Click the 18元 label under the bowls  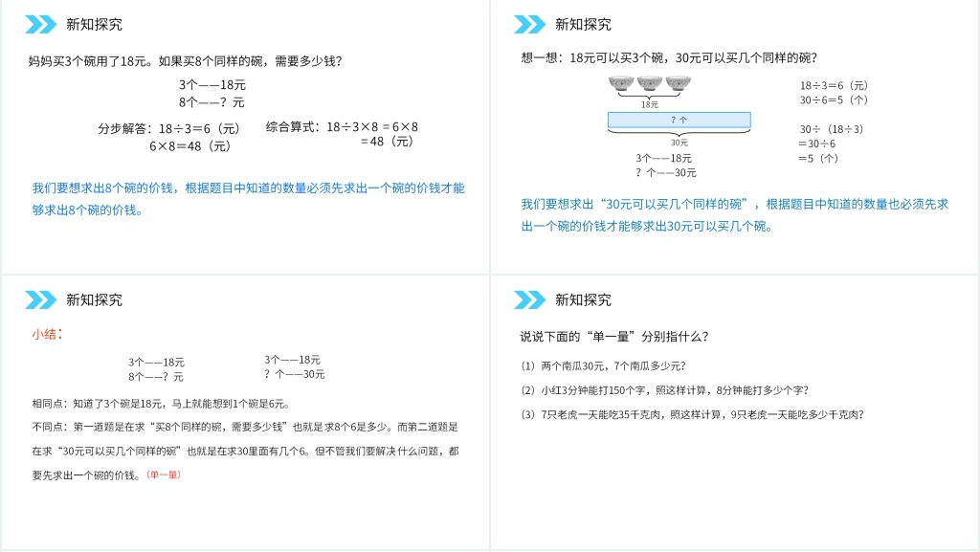click(x=650, y=104)
